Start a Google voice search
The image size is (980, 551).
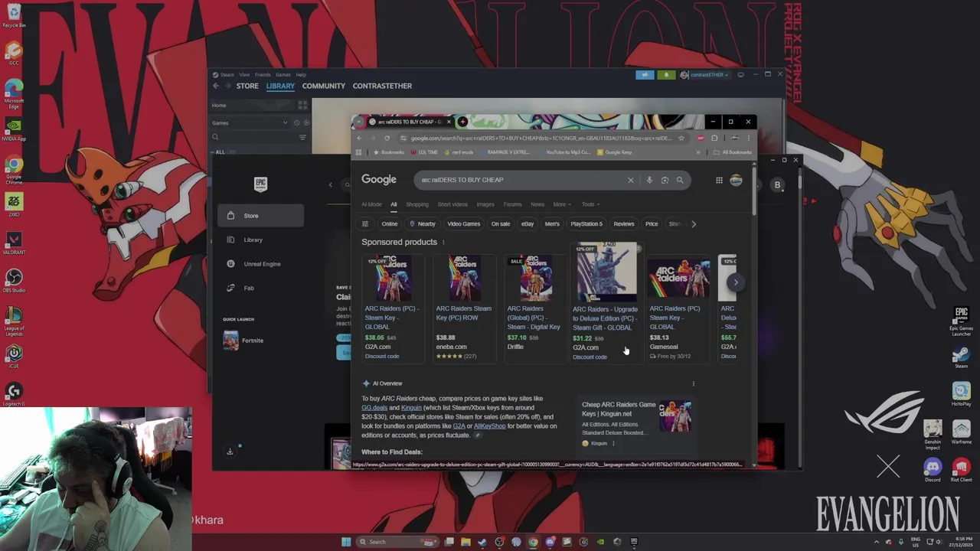(x=649, y=180)
